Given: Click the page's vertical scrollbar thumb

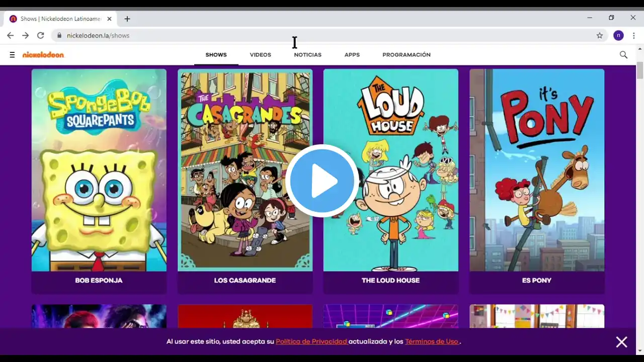Looking at the screenshot, I should pyautogui.click(x=640, y=70).
